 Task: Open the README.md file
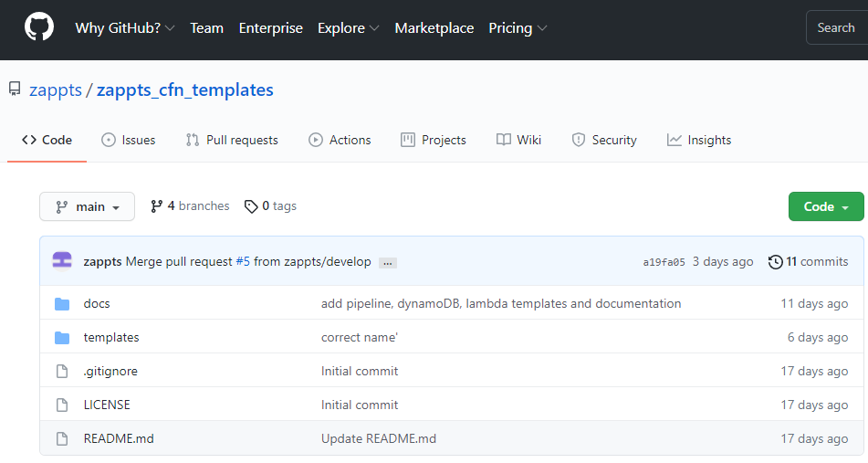click(119, 438)
